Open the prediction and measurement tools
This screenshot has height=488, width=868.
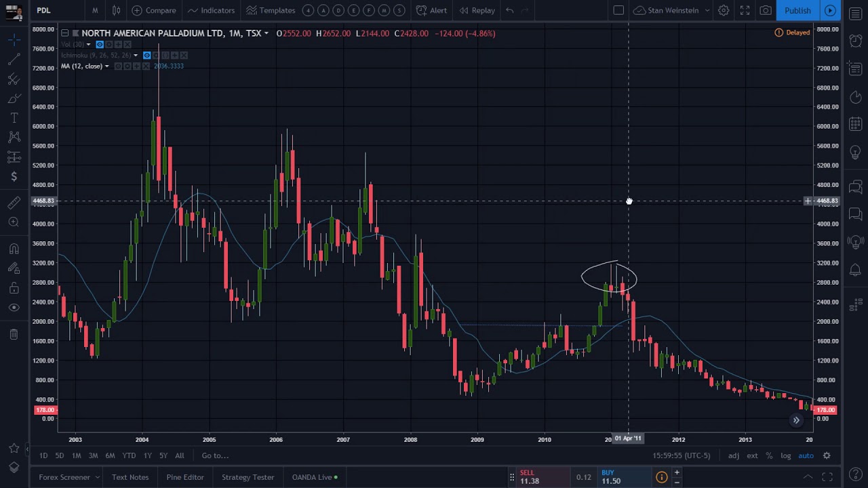coord(14,157)
